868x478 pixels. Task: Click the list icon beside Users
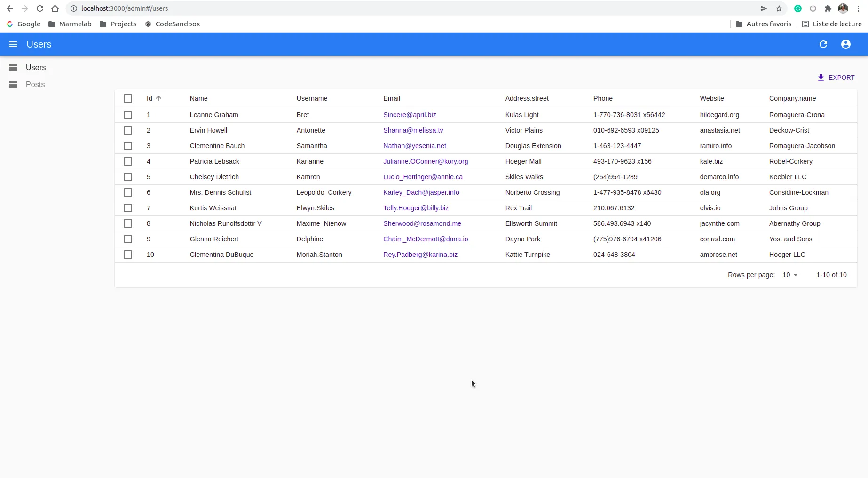click(13, 68)
